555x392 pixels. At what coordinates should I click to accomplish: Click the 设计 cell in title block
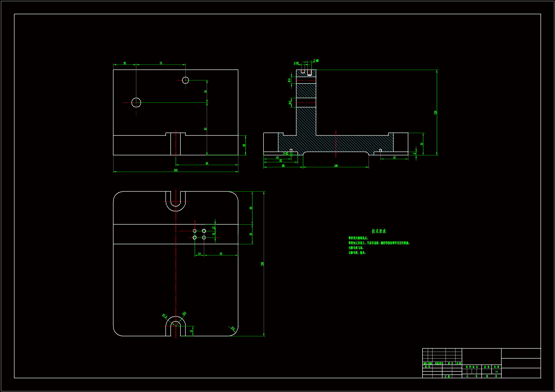pos(427,367)
